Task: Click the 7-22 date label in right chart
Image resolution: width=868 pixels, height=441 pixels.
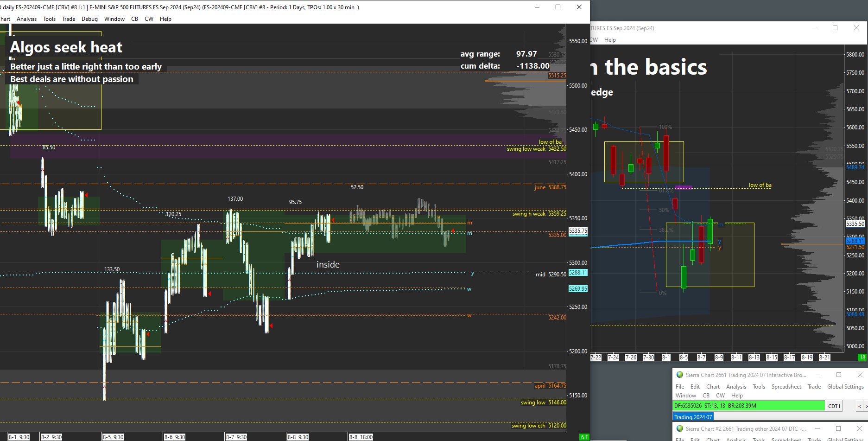Action: [596, 358]
